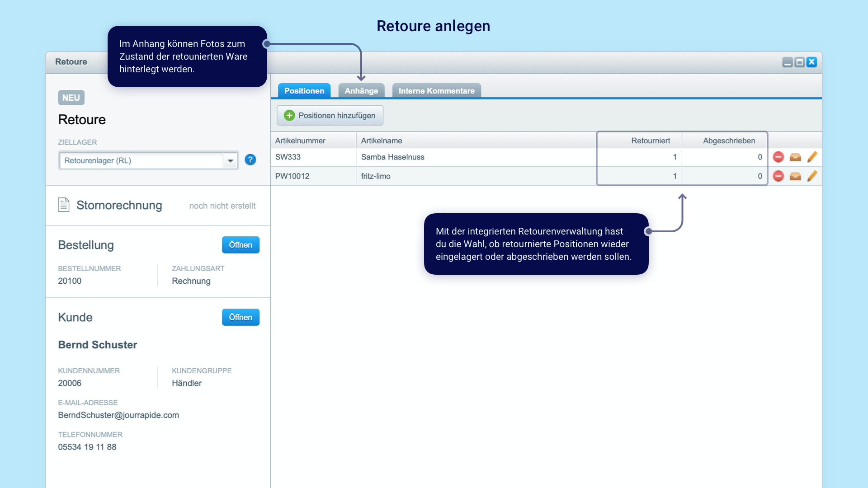Open the Kunde with Öffnen button
Viewport: 868px width, 488px height.
241,317
